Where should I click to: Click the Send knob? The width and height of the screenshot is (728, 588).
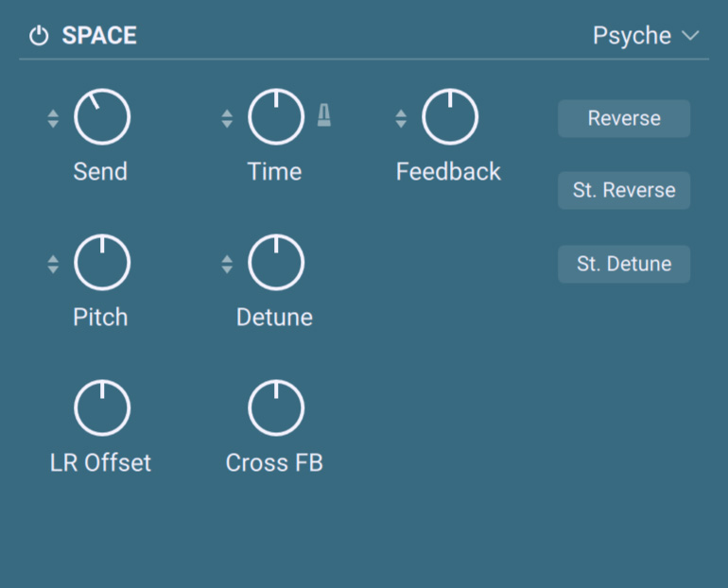(x=102, y=118)
